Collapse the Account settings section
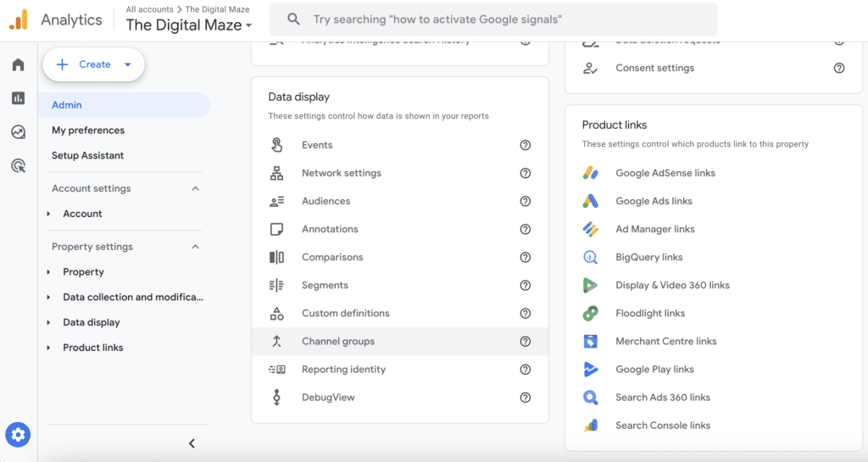The image size is (868, 462). (x=196, y=189)
